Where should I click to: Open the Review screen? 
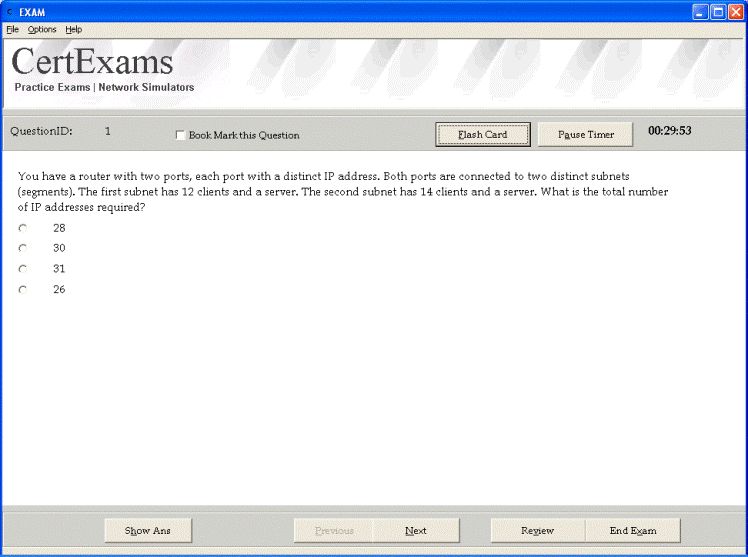tap(538, 531)
